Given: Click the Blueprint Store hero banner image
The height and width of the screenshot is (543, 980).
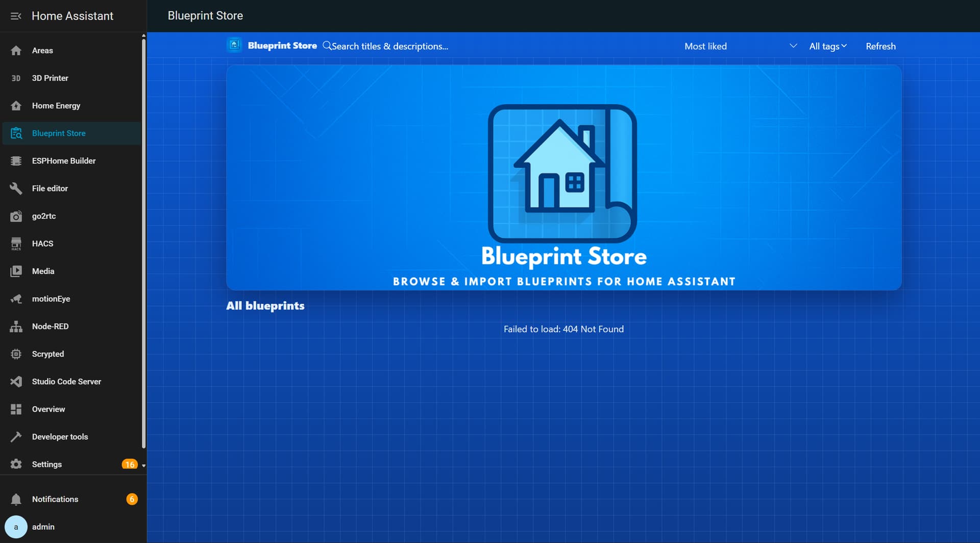Looking at the screenshot, I should (x=563, y=177).
